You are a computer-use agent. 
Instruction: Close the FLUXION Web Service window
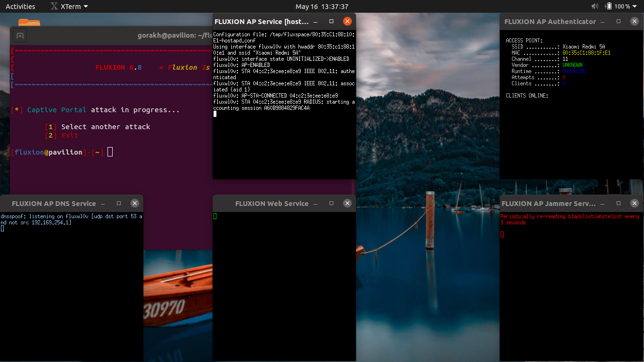347,203
